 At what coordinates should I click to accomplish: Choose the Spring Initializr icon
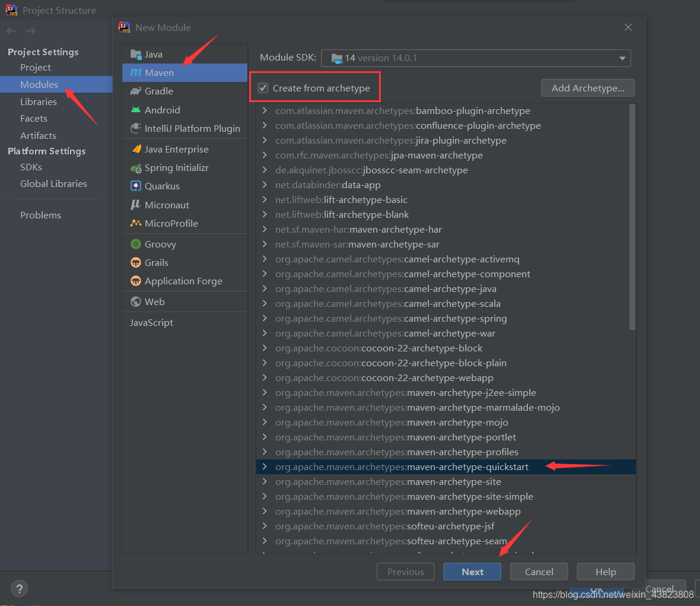click(136, 168)
